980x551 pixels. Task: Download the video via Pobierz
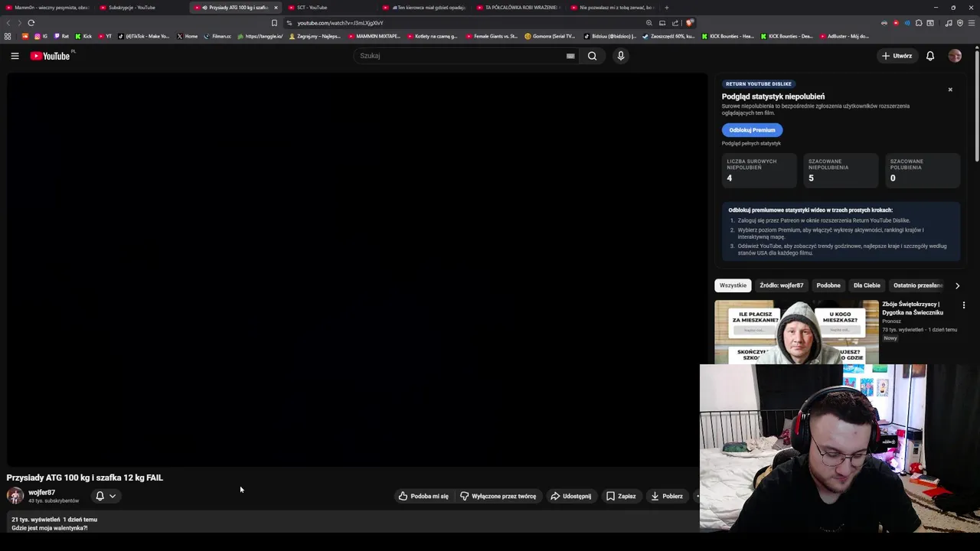pyautogui.click(x=667, y=496)
